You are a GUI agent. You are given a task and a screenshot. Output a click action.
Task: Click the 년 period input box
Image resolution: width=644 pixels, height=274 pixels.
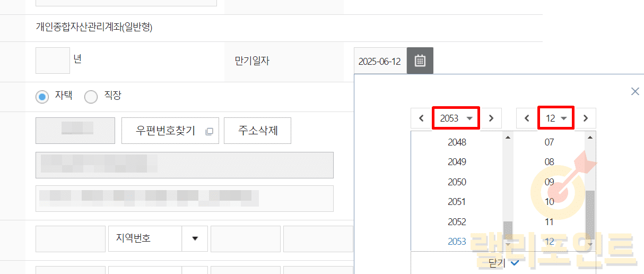(53, 61)
